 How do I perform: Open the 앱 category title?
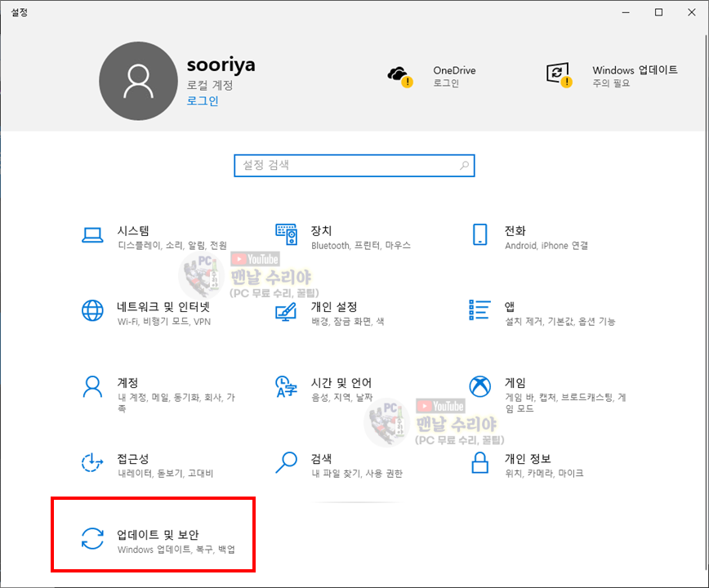(x=510, y=307)
